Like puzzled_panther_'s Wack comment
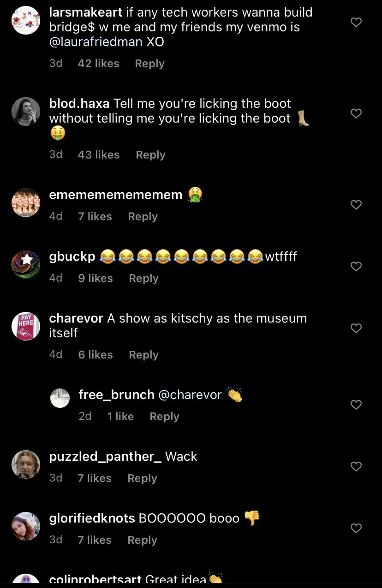This screenshot has width=382, height=588. click(x=356, y=466)
